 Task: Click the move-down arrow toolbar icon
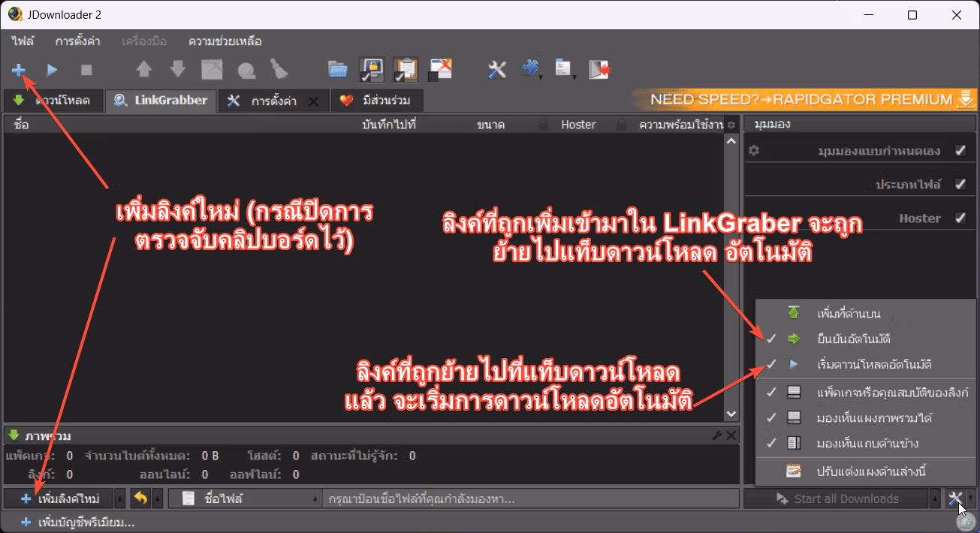coord(178,70)
